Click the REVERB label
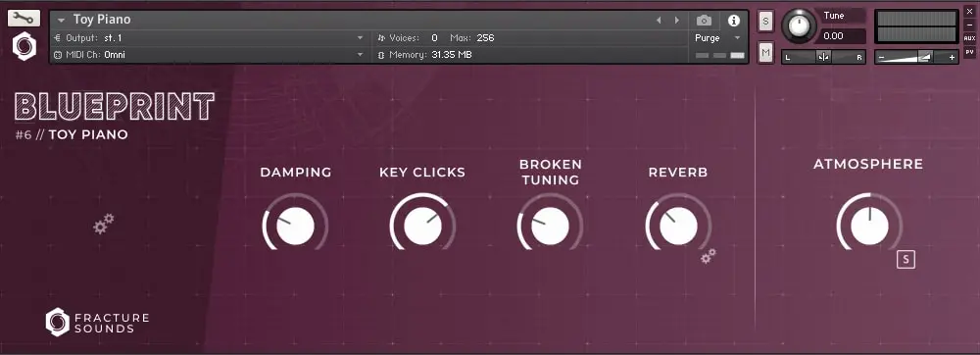 pos(678,173)
